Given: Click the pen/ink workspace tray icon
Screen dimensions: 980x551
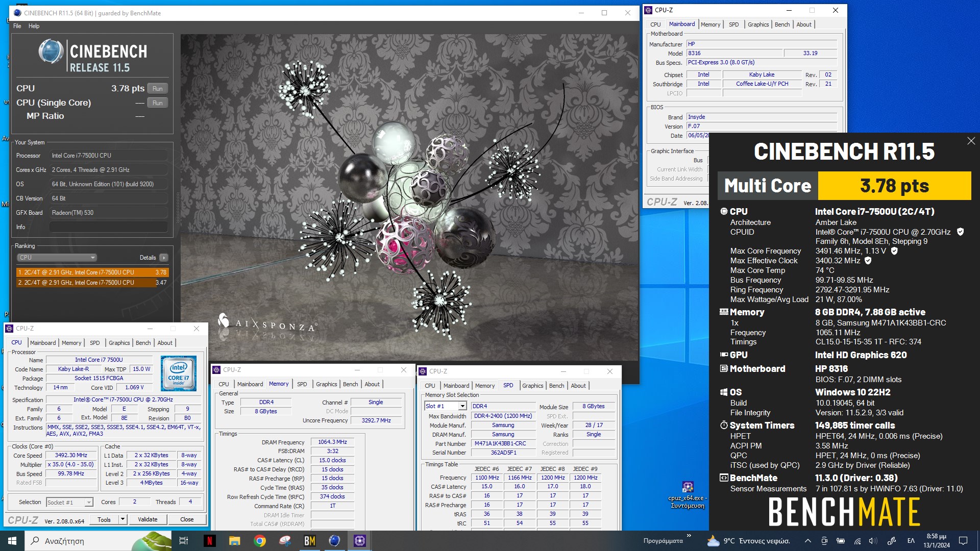Looking at the screenshot, I should coord(892,541).
